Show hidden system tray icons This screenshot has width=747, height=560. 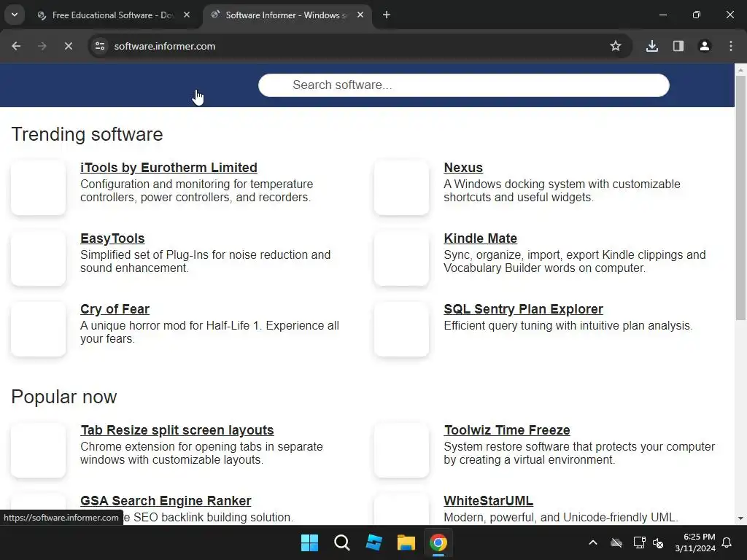(x=593, y=542)
